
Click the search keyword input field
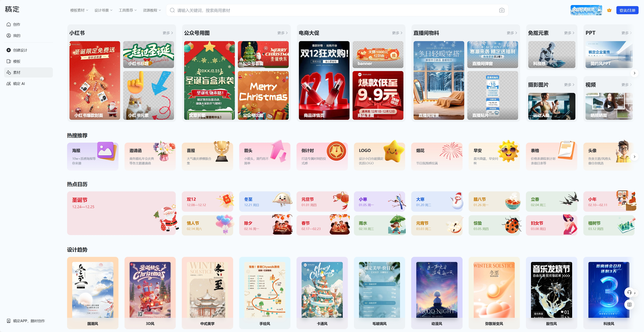(335, 10)
